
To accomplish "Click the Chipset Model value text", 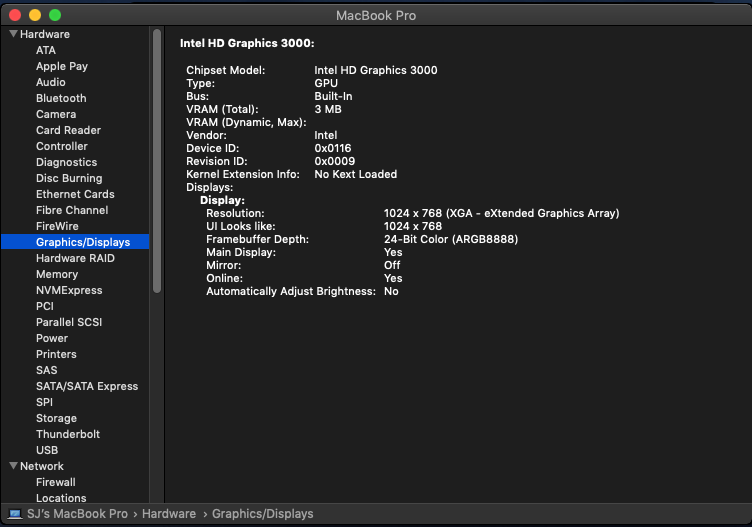I will click(376, 70).
